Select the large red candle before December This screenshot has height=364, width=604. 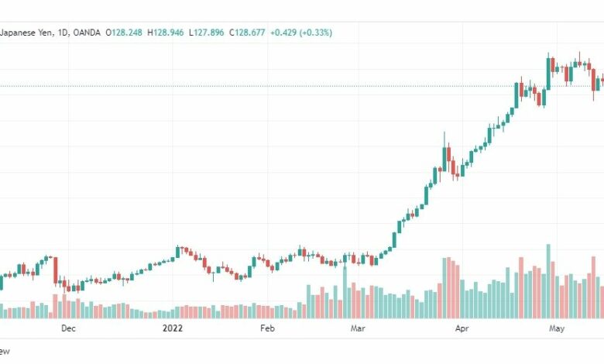tap(56, 270)
